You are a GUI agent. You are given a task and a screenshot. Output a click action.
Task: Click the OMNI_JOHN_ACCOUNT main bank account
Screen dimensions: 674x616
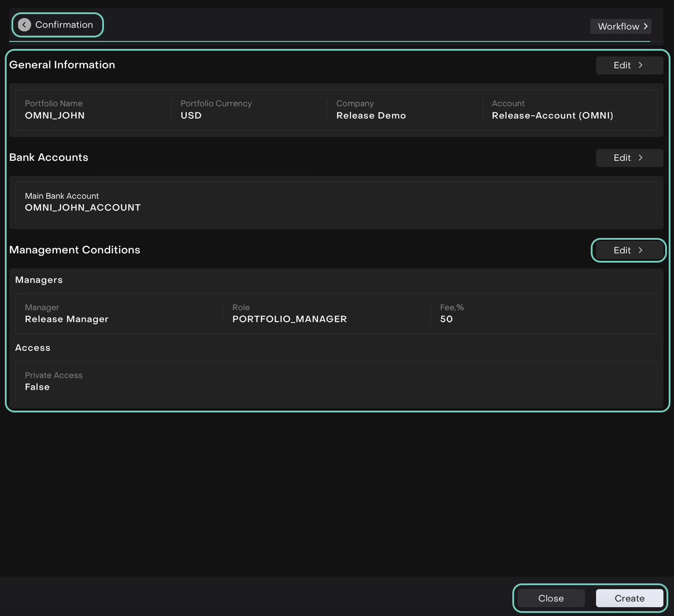[83, 208]
